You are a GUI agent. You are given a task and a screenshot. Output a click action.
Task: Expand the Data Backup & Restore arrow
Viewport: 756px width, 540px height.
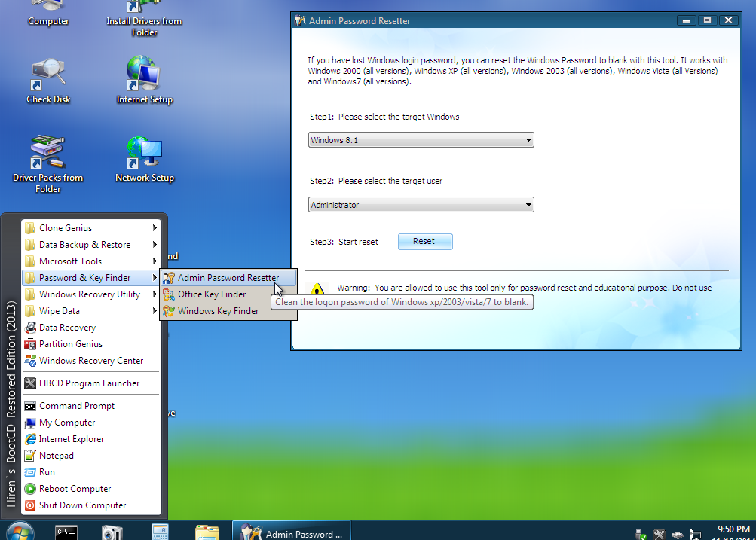155,245
